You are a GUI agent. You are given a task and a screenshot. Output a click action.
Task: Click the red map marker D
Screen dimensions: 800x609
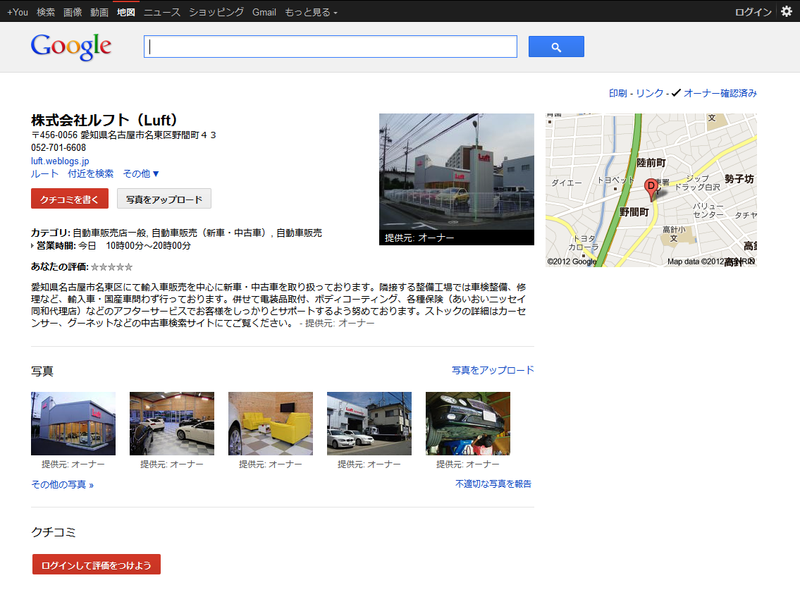pyautogui.click(x=651, y=188)
